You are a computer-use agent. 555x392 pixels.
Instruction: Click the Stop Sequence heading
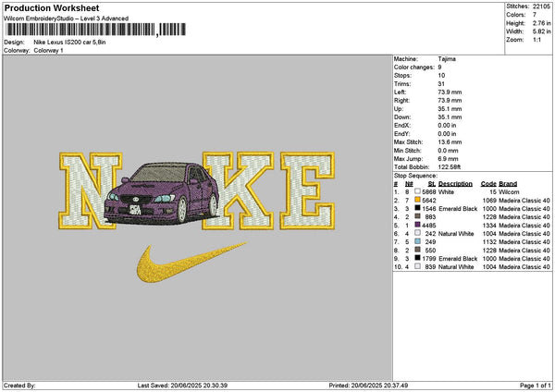click(415, 176)
